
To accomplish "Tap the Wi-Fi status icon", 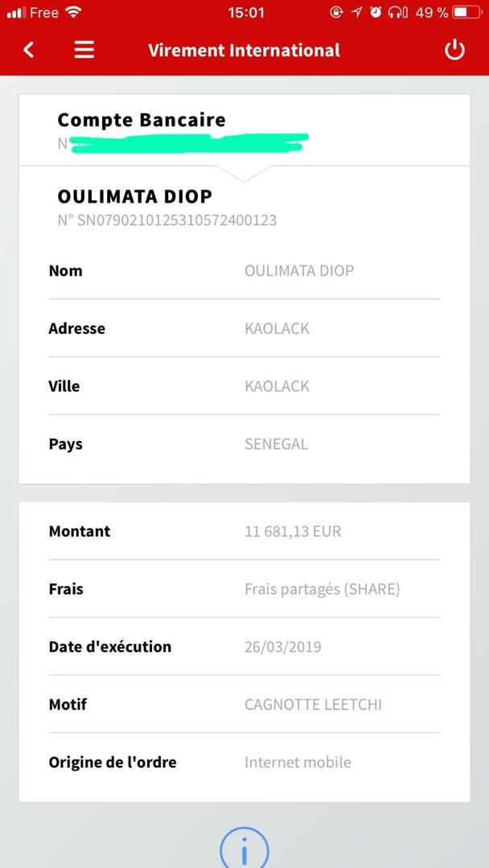I will click(74, 12).
